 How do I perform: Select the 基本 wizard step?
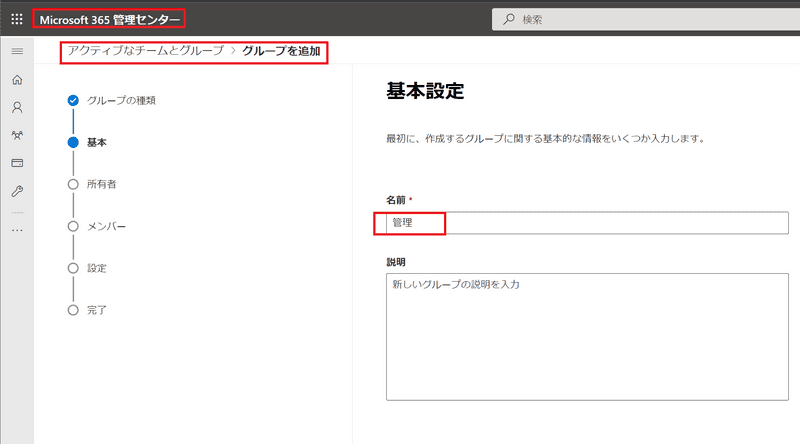(x=97, y=142)
